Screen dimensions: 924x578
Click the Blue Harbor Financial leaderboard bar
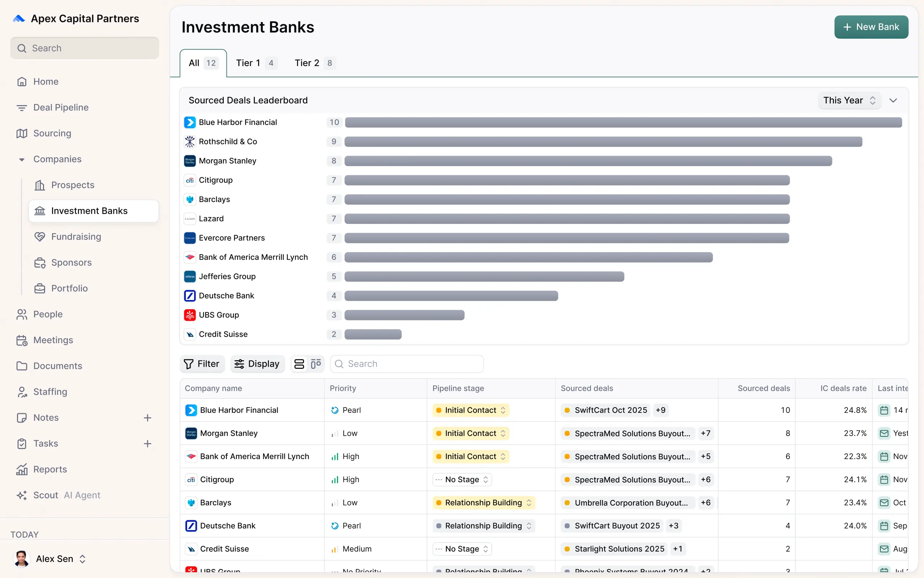[x=623, y=122]
